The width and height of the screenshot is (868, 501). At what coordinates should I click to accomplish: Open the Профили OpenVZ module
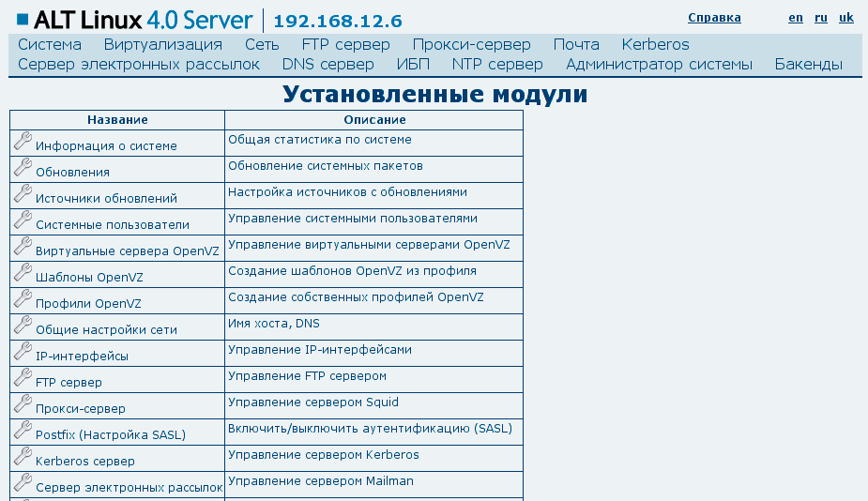click(x=88, y=304)
